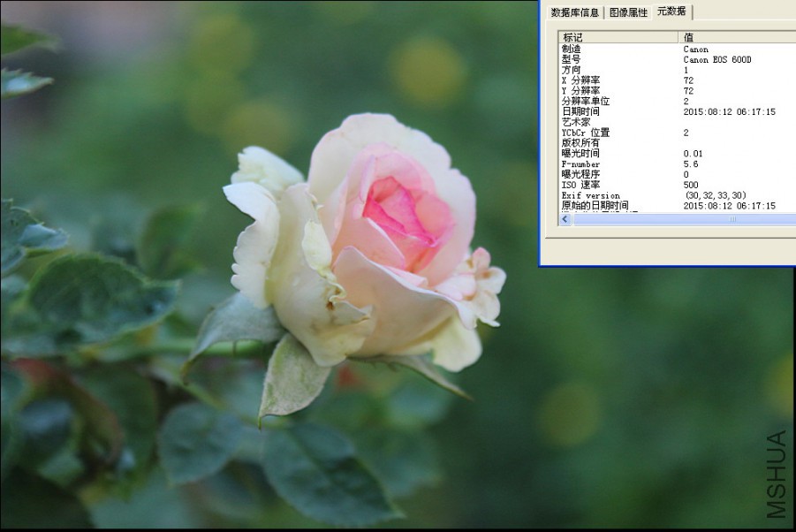Viewport: 796px width, 532px height.
Task: Click the X 分辨率 row showing 72
Action: pos(636,79)
